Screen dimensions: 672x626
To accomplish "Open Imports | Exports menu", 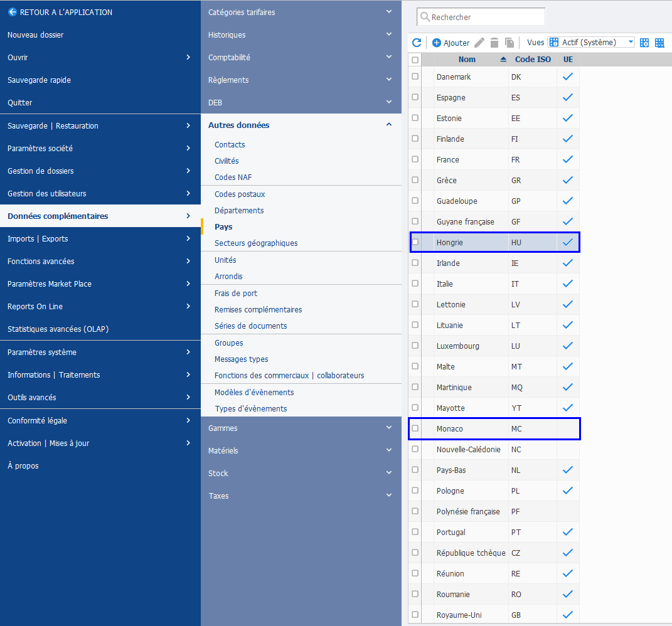I will (x=100, y=238).
